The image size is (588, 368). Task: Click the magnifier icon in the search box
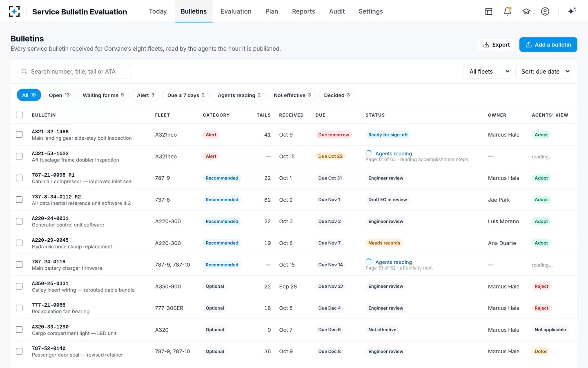pyautogui.click(x=24, y=72)
